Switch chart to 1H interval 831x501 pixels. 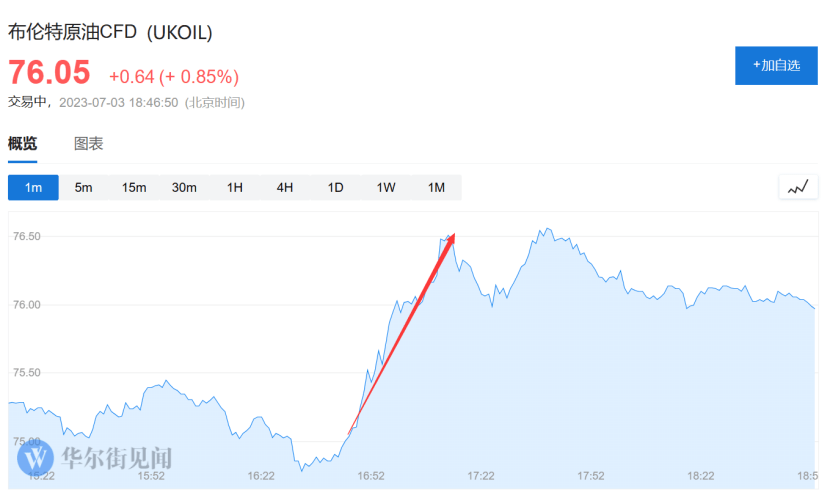click(235, 187)
